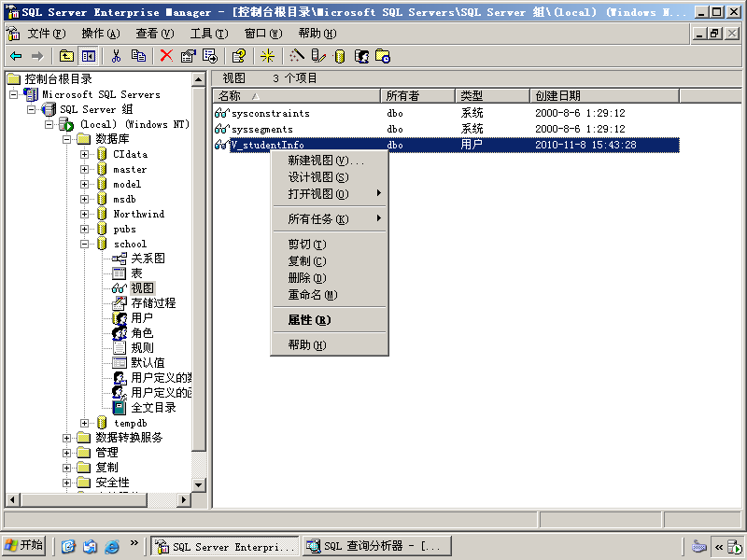Choose 属性(R) from context menu
Screen dimensions: 747x560
[330, 320]
